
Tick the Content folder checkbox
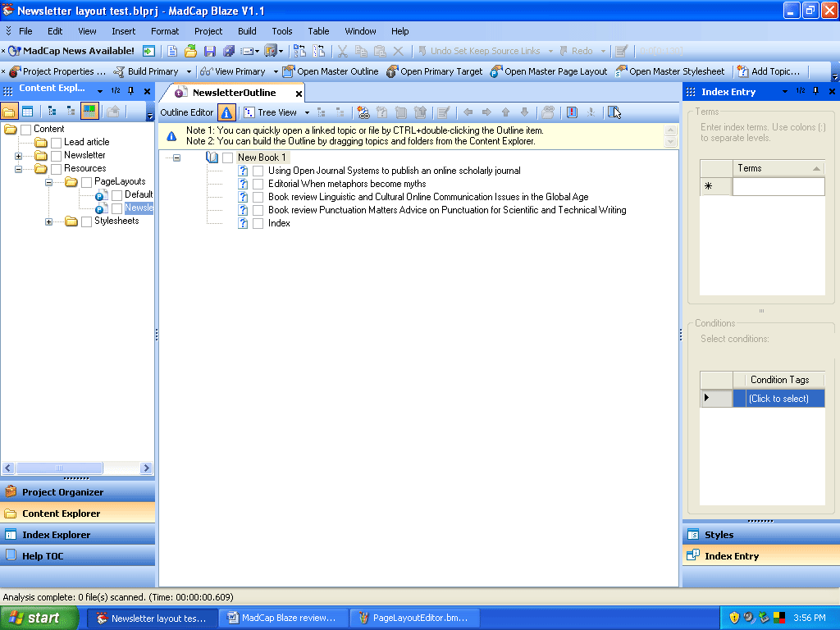tap(25, 130)
